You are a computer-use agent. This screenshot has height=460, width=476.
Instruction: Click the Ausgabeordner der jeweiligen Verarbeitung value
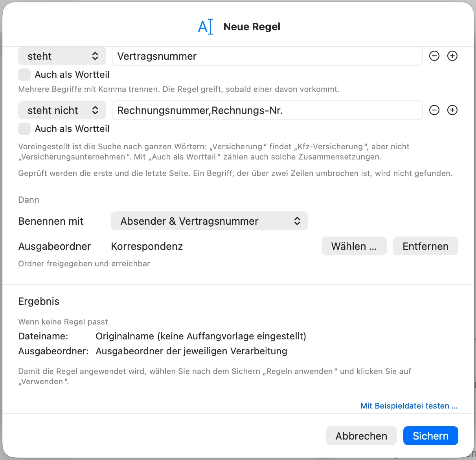point(191,351)
